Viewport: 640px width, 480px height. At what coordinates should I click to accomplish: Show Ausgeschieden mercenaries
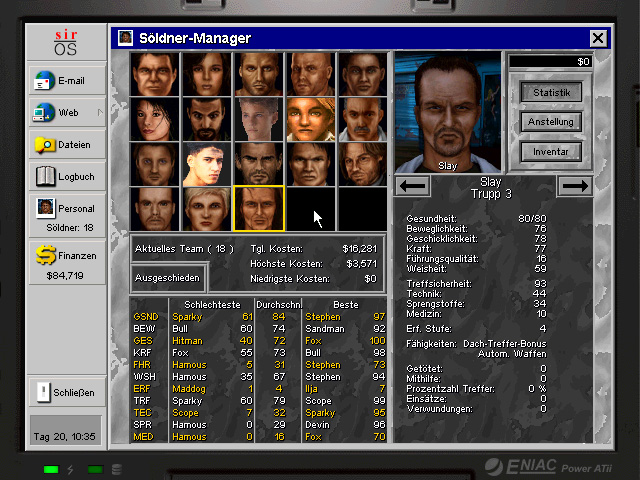click(x=168, y=277)
